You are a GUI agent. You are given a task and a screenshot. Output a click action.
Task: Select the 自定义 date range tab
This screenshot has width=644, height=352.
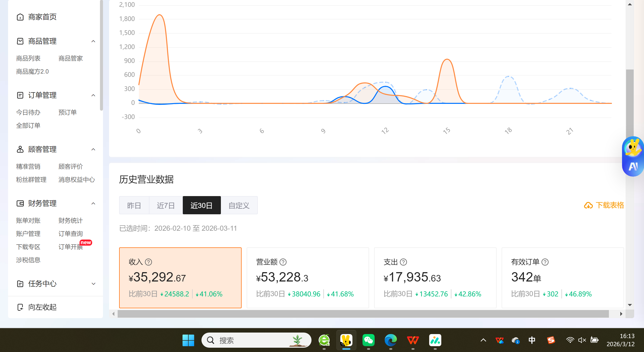tap(239, 205)
